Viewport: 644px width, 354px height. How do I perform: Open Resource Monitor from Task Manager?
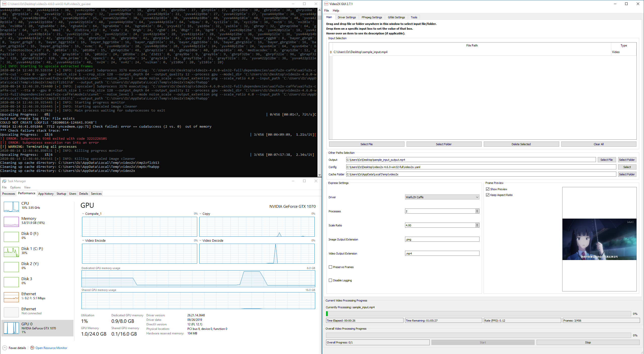[x=51, y=348]
